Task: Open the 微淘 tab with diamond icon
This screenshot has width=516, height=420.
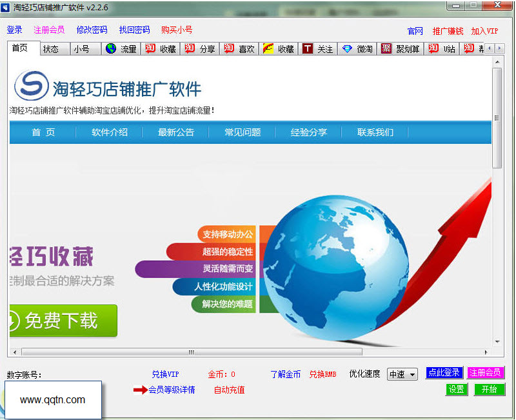Action: [357, 49]
